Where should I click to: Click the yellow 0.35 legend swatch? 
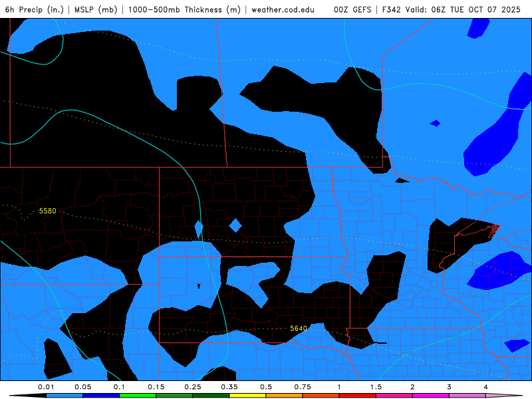coord(247,396)
